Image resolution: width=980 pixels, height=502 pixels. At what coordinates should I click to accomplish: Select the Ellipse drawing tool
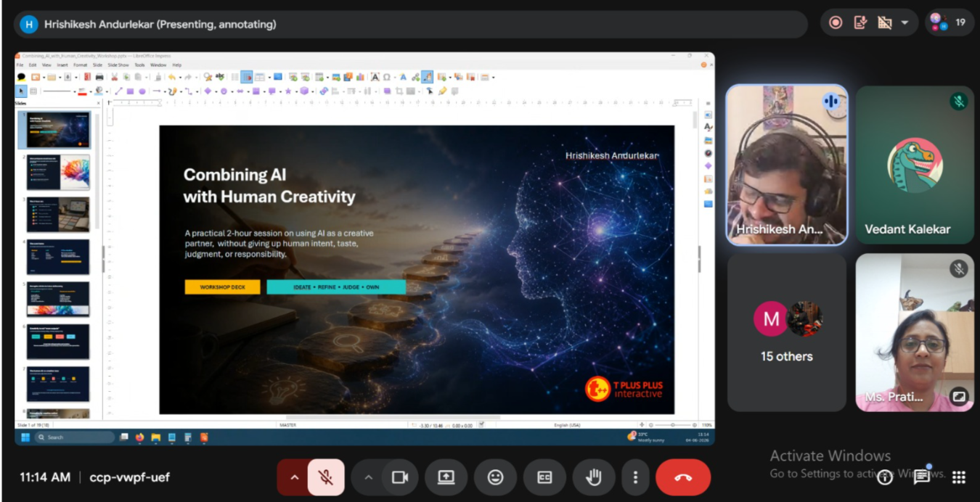click(142, 91)
